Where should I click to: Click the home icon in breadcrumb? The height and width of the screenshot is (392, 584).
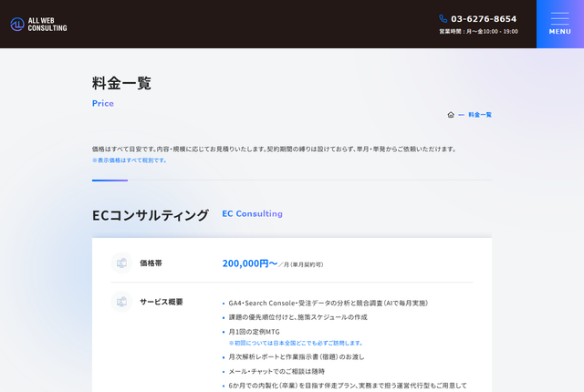[451, 115]
